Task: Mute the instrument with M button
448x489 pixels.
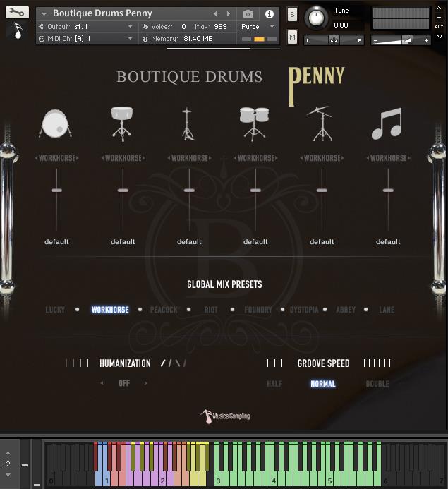Action: point(293,37)
